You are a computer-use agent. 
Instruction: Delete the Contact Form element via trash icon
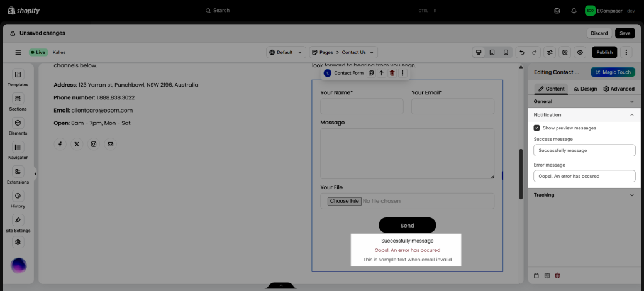tap(392, 74)
